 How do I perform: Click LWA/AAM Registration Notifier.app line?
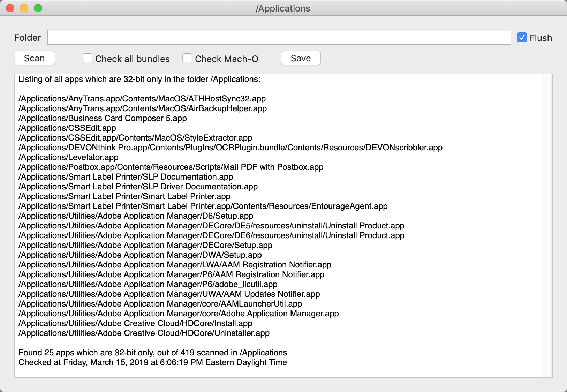[x=175, y=265]
